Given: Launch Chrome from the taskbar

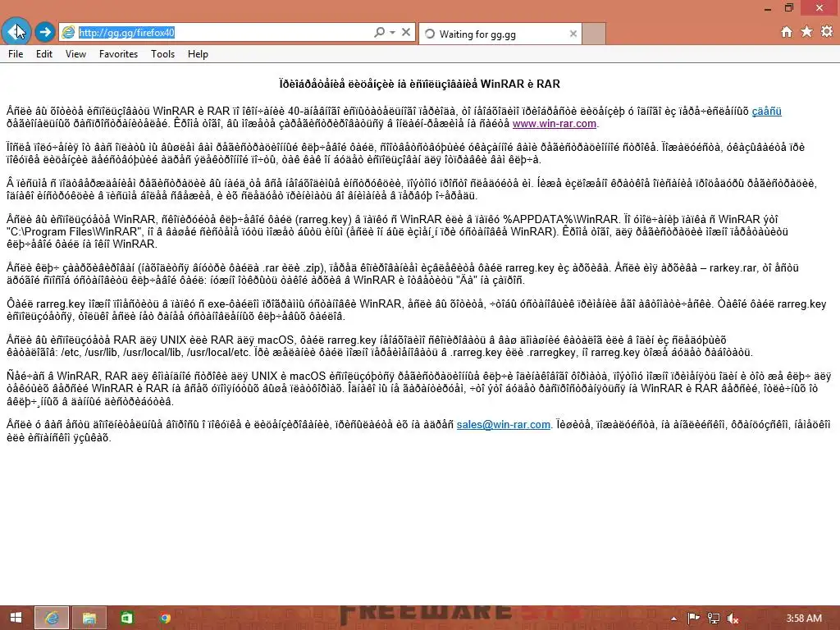Looking at the screenshot, I should coord(165,618).
